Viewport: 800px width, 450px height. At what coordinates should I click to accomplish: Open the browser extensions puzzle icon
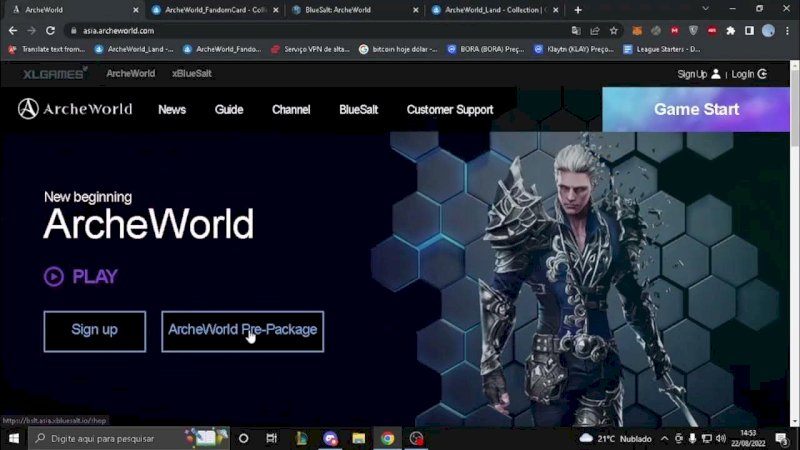coord(731,31)
